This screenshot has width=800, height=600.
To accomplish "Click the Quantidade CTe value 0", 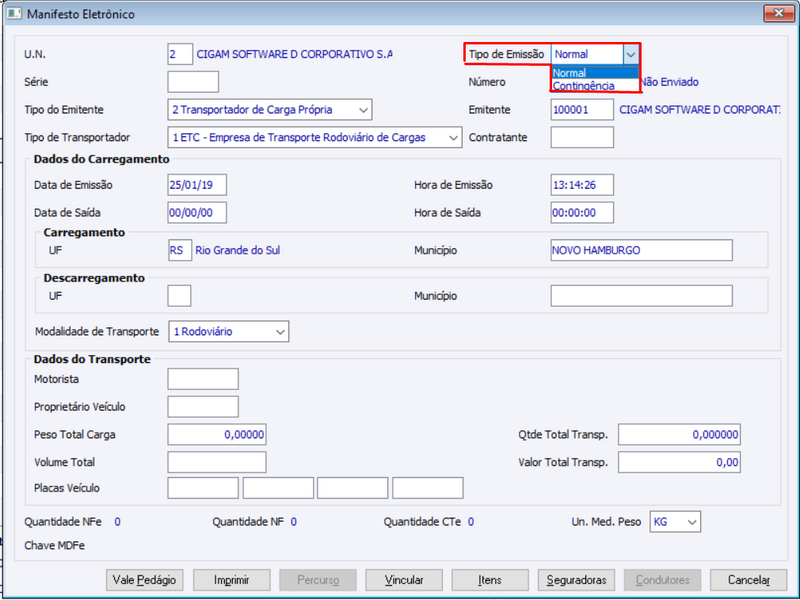I will (471, 522).
